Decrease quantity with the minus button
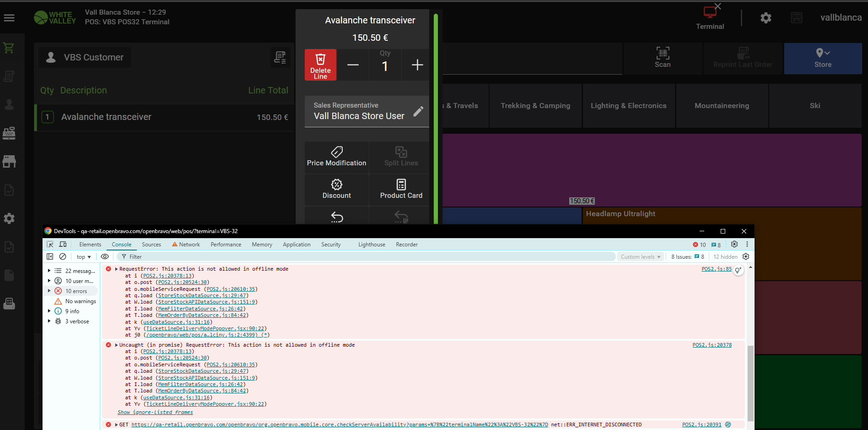This screenshot has height=430, width=868. (x=353, y=65)
